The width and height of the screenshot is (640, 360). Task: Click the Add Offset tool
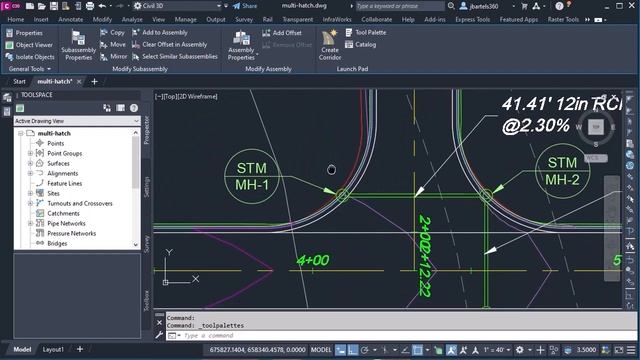coord(282,33)
